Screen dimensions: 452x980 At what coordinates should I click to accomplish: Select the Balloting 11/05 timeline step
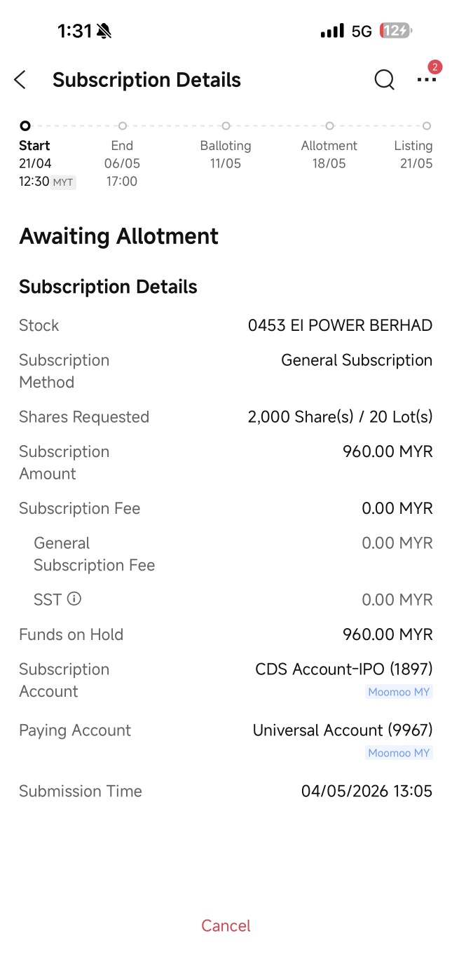[x=226, y=144]
